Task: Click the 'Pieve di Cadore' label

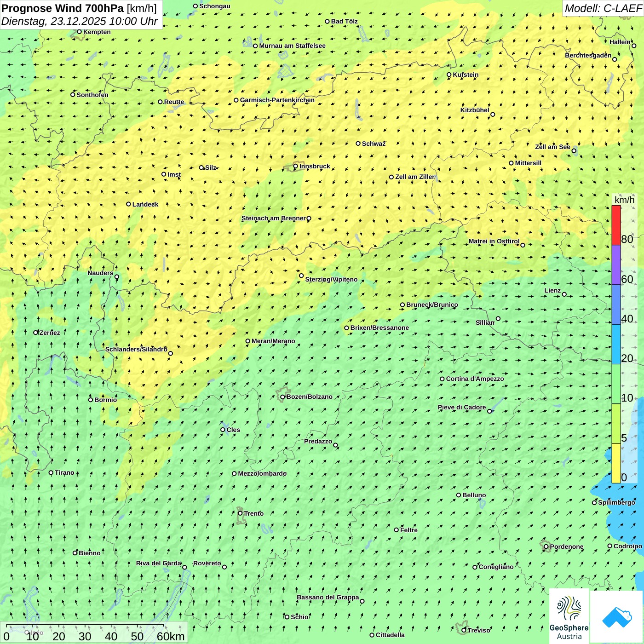Action: [462, 407]
